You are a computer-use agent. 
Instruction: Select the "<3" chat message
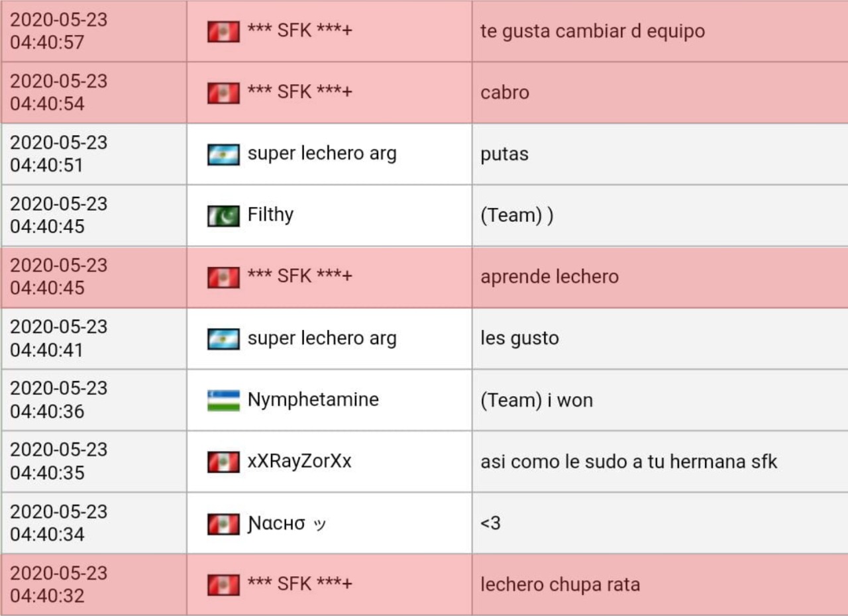pyautogui.click(x=490, y=523)
